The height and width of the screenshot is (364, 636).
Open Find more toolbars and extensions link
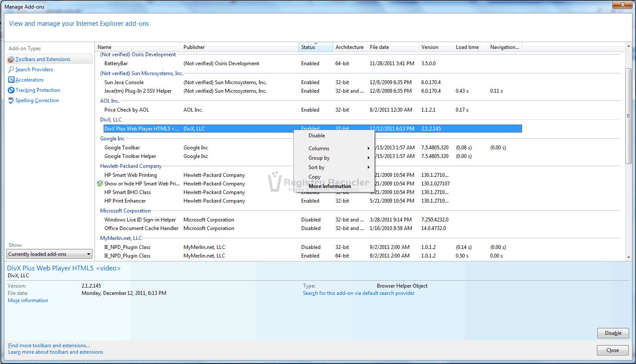click(x=49, y=346)
